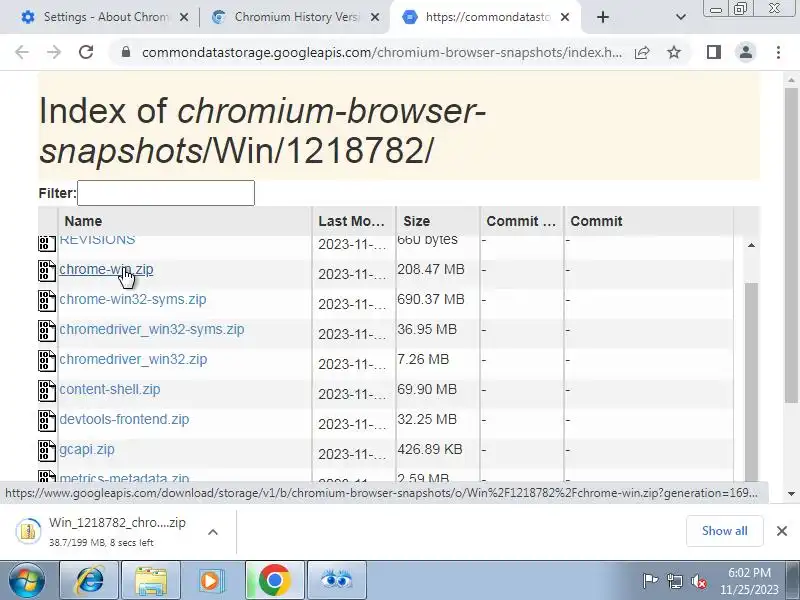Open the REVISIONS file link
Viewport: 800px width, 600px height.
pyautogui.click(x=97, y=240)
